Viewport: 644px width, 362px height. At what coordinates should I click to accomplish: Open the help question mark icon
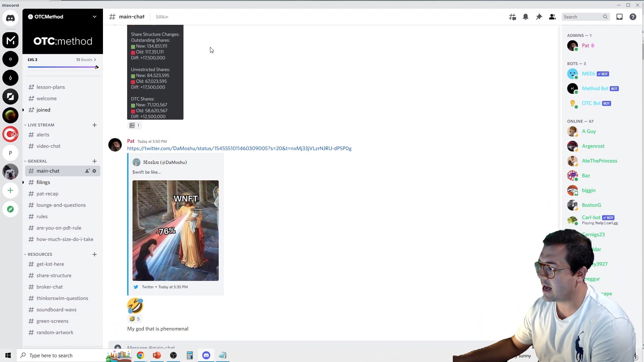point(633,17)
